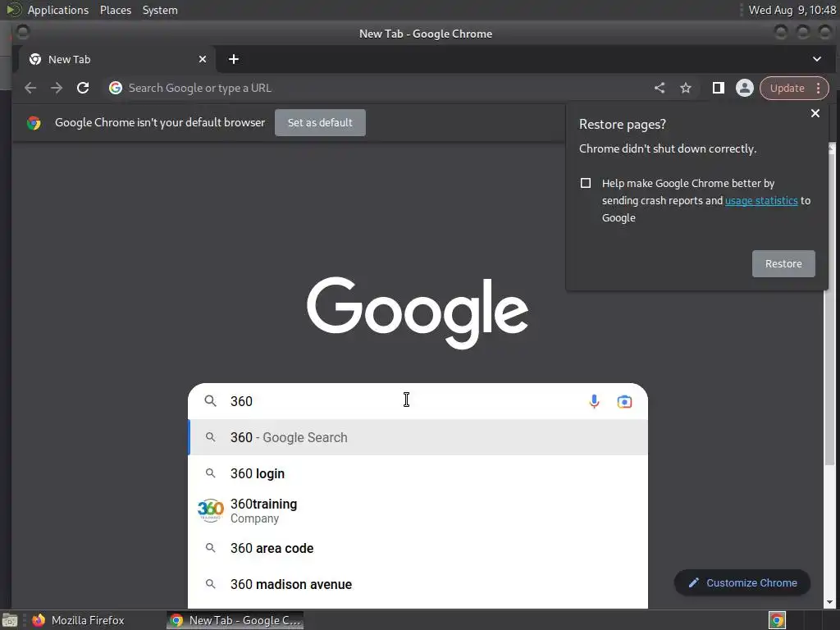Image resolution: width=840 pixels, height=630 pixels.
Task: Open the Places menu
Action: (115, 10)
